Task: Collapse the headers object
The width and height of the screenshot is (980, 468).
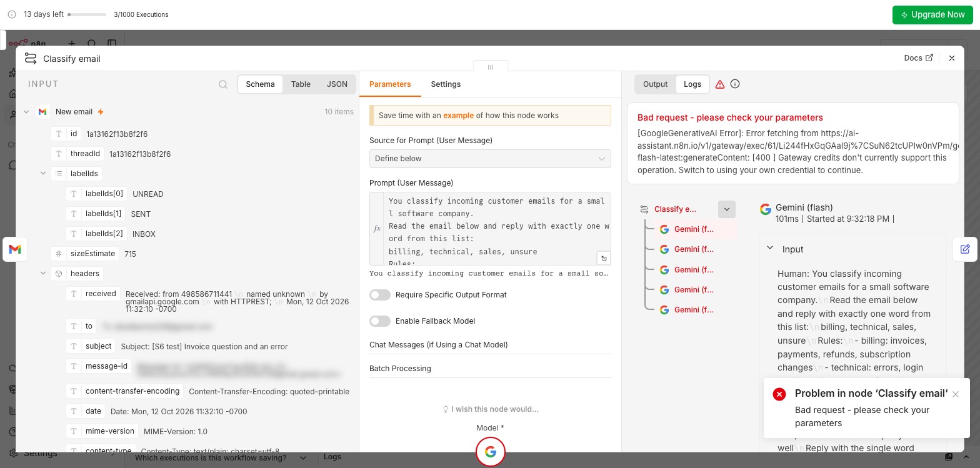Action: (x=43, y=274)
